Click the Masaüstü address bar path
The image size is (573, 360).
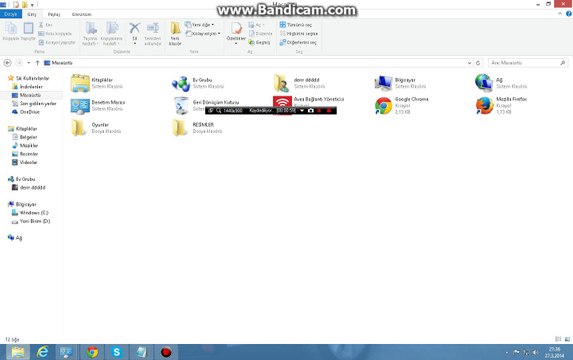(62, 63)
